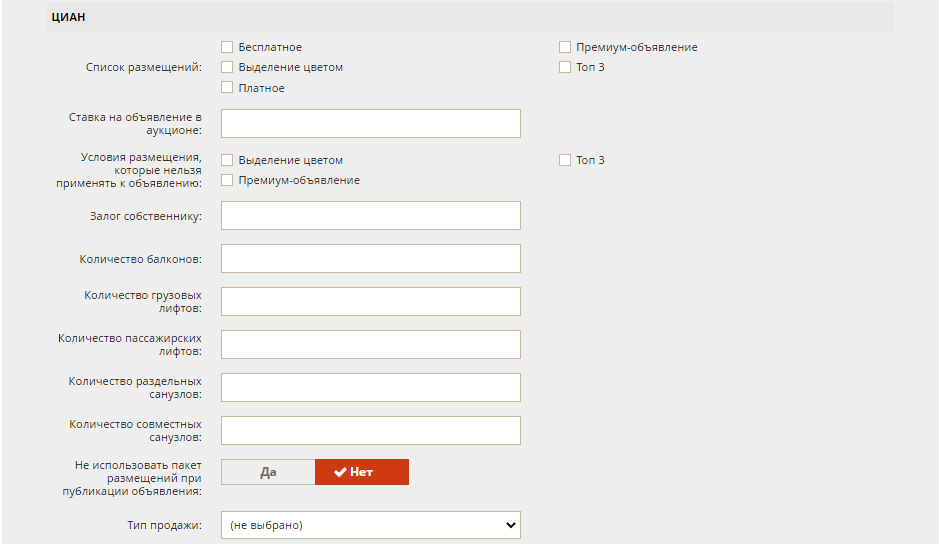Select the red Нет toggle button
This screenshot has width=940, height=544.
(362, 472)
